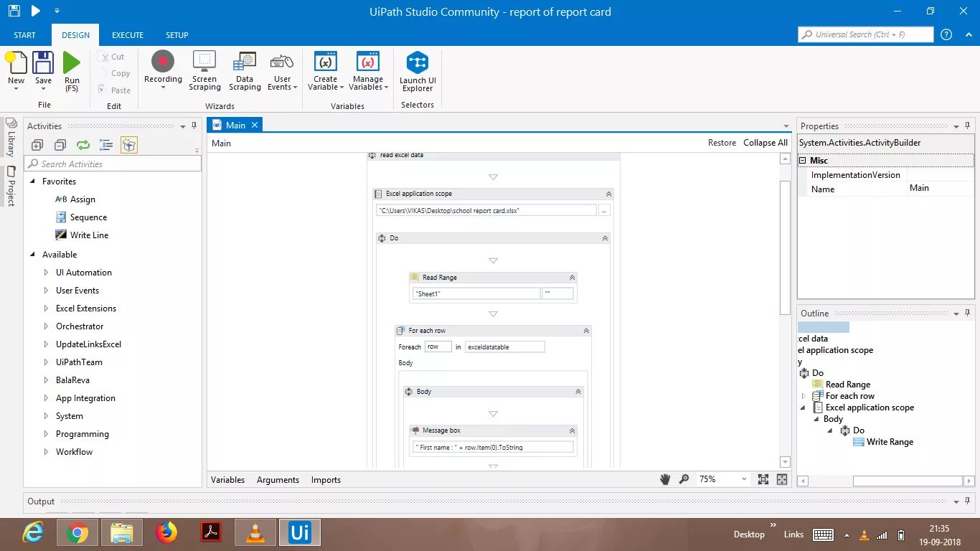Run the workflow with Run (F5)
This screenshot has width=980, height=551.
[x=72, y=72]
